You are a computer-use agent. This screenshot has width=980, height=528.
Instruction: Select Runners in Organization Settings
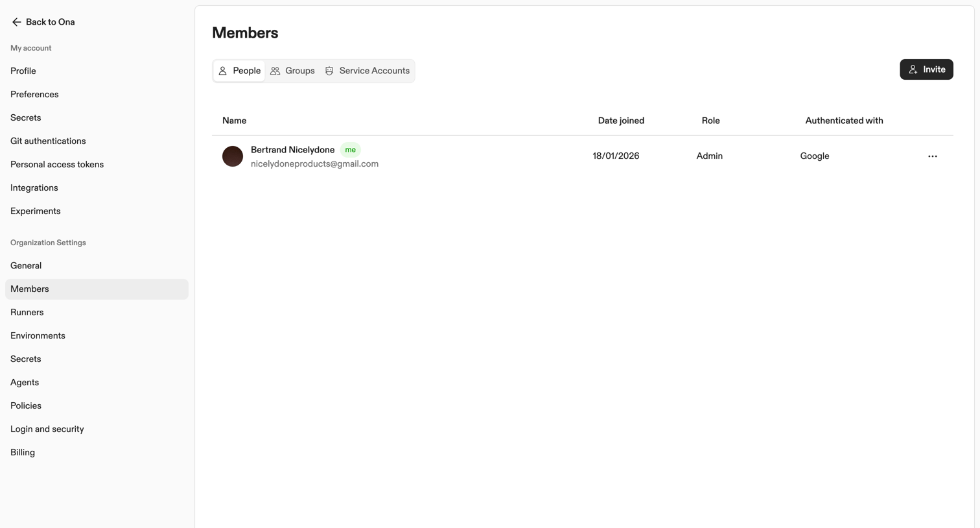tap(27, 312)
